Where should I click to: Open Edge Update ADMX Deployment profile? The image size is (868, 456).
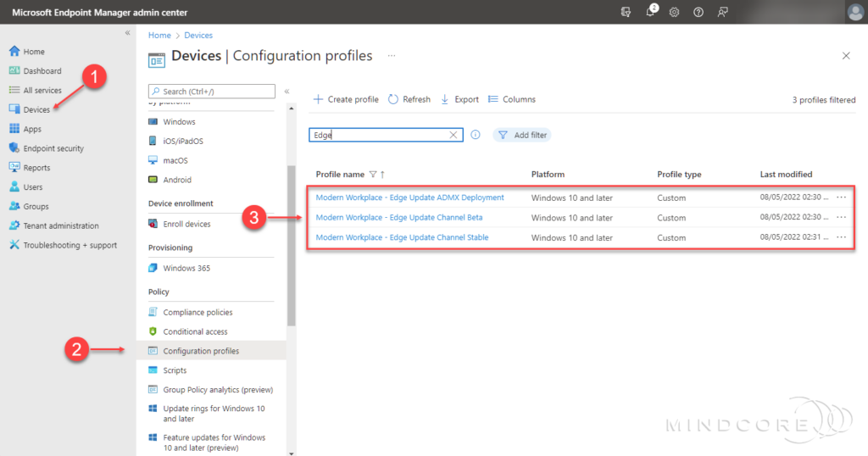(x=409, y=197)
